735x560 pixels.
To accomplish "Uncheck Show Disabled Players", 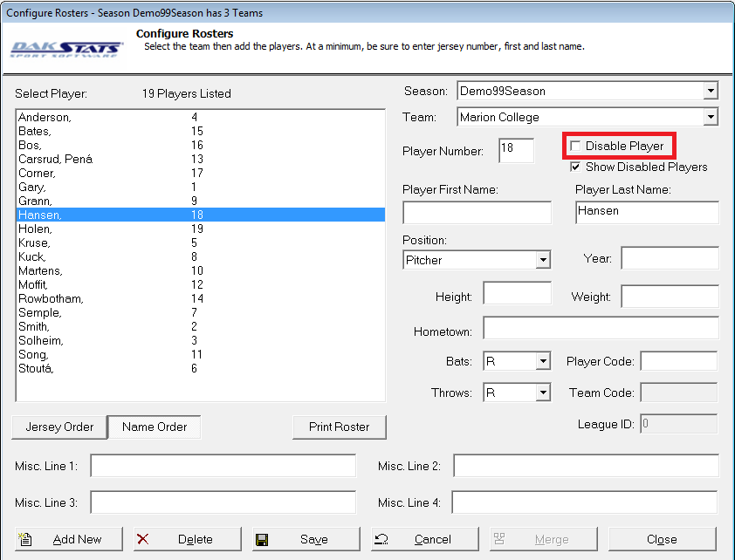I will 574,167.
